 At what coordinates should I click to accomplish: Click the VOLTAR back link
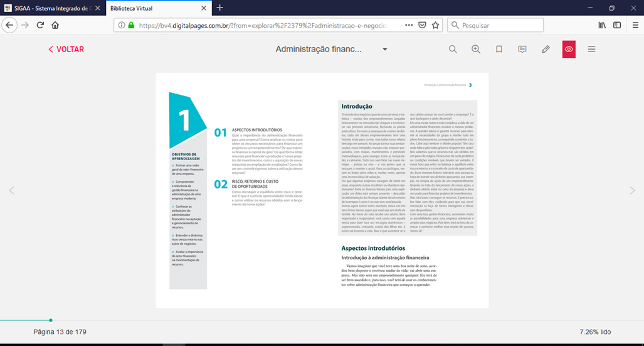click(66, 49)
